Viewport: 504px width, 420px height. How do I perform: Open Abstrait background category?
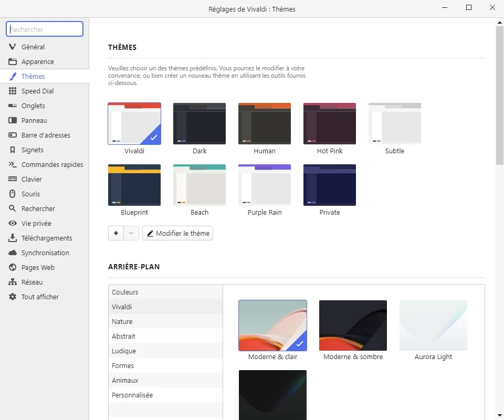click(x=165, y=336)
